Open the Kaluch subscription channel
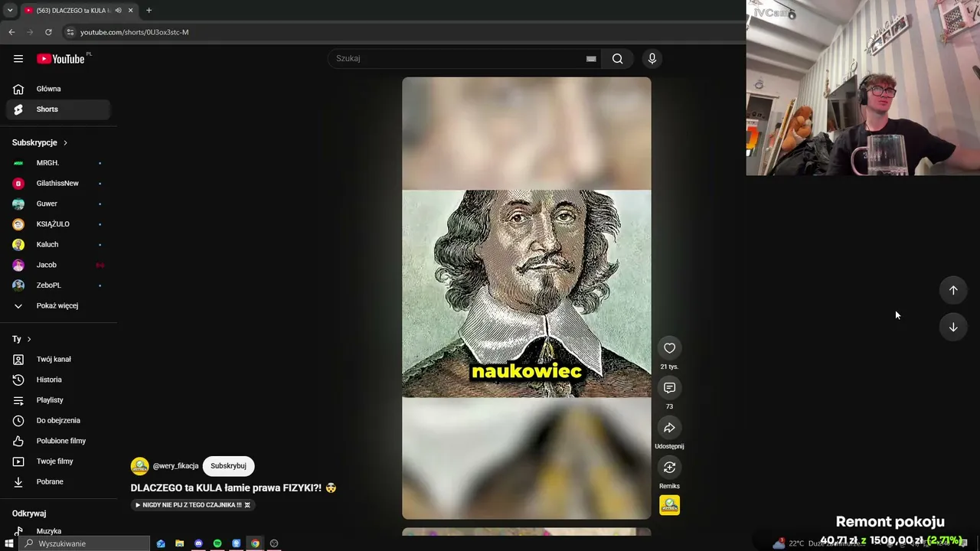This screenshot has width=980, height=551. [58, 245]
